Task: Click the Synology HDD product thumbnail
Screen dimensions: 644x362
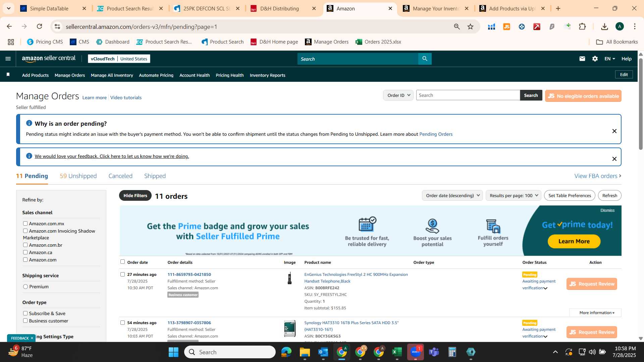Action: [x=289, y=328]
